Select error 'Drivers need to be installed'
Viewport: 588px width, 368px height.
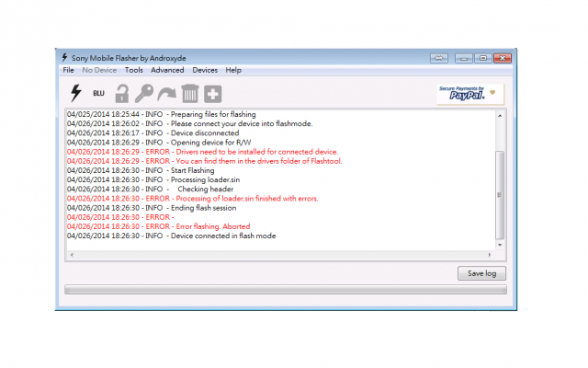point(202,152)
